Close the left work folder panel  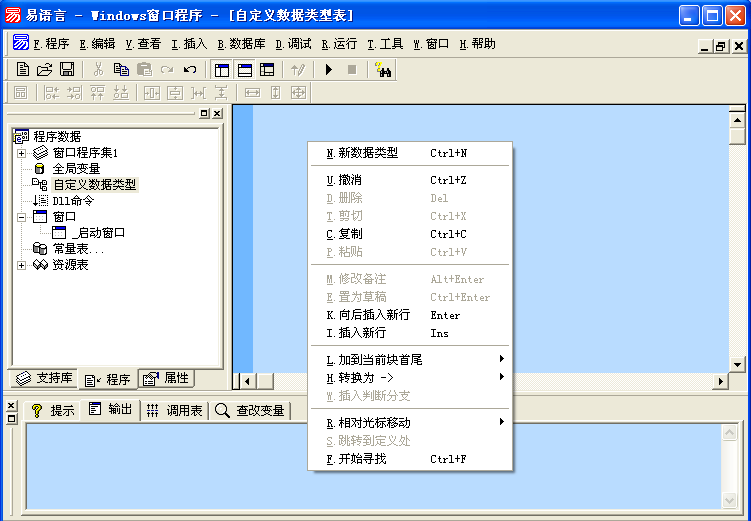[x=217, y=113]
